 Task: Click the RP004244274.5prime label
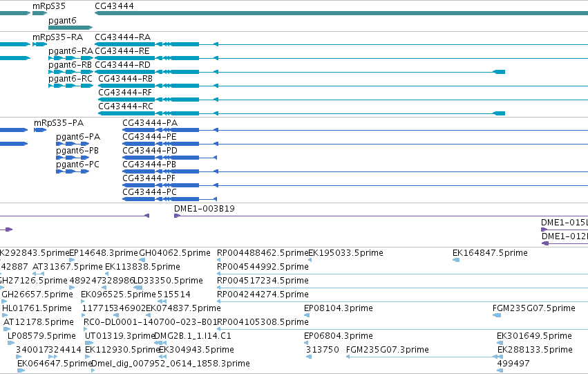(x=263, y=295)
